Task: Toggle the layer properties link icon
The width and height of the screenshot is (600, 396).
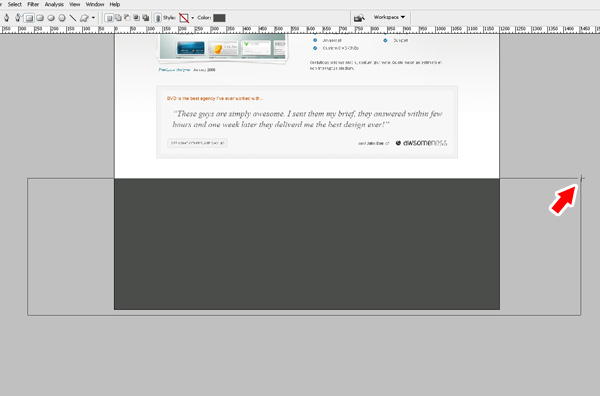Action: pyautogui.click(x=158, y=18)
